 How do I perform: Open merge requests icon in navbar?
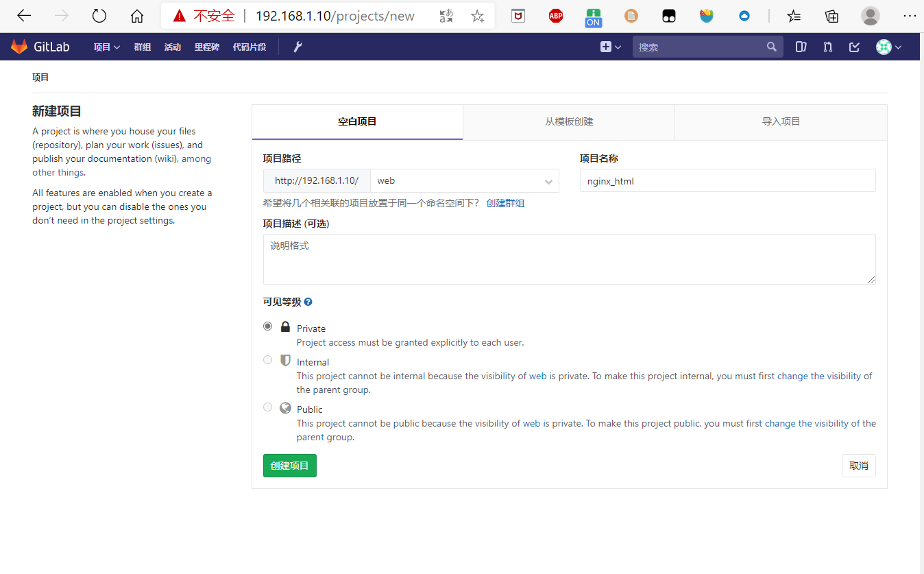coord(828,47)
